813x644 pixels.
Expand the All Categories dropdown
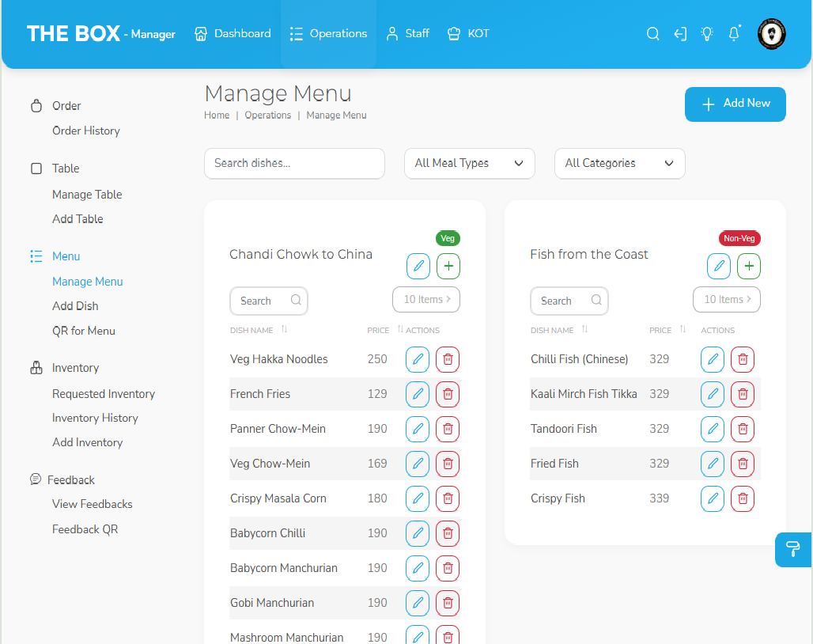coord(619,164)
